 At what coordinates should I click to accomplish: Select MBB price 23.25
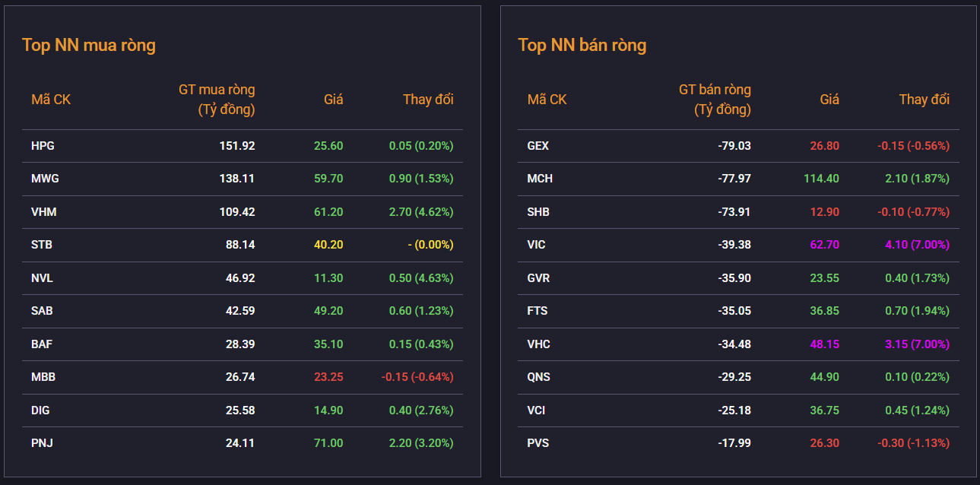pos(328,377)
